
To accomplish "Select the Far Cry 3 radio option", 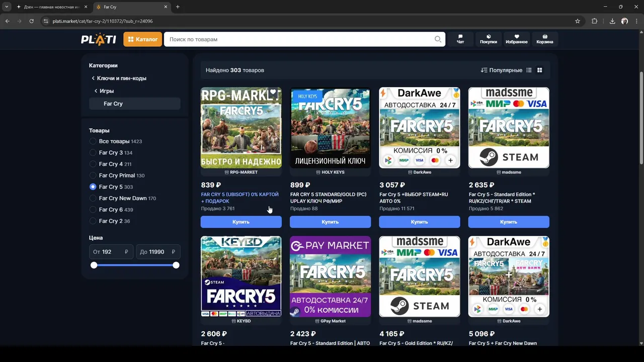I will click(x=93, y=153).
